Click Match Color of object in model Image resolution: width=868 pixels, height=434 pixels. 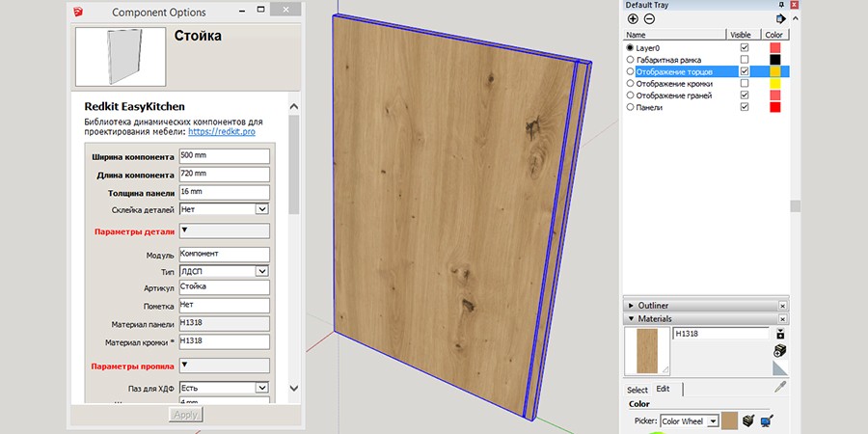click(748, 420)
